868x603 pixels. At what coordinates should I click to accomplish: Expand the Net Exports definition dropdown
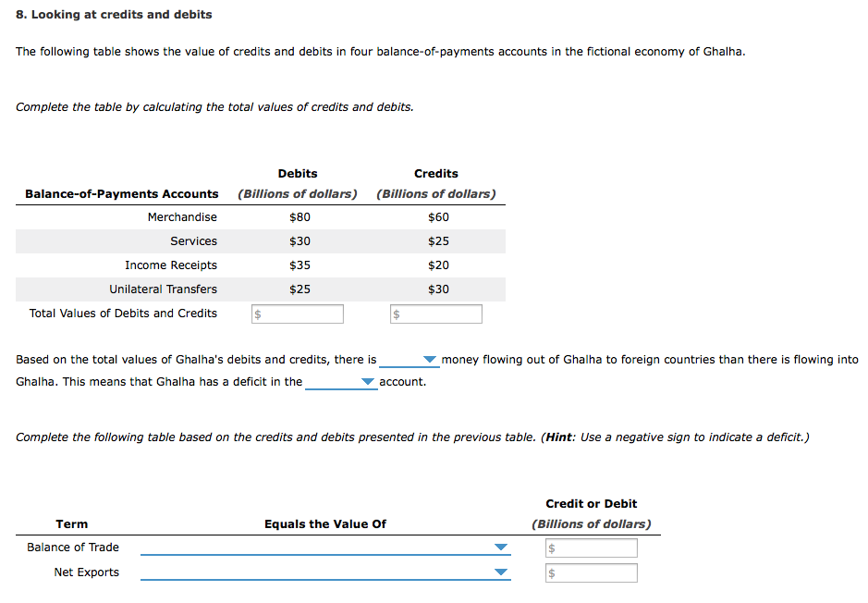(x=325, y=572)
